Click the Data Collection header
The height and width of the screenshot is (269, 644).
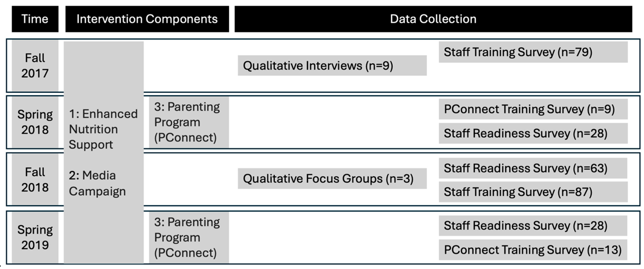click(433, 19)
